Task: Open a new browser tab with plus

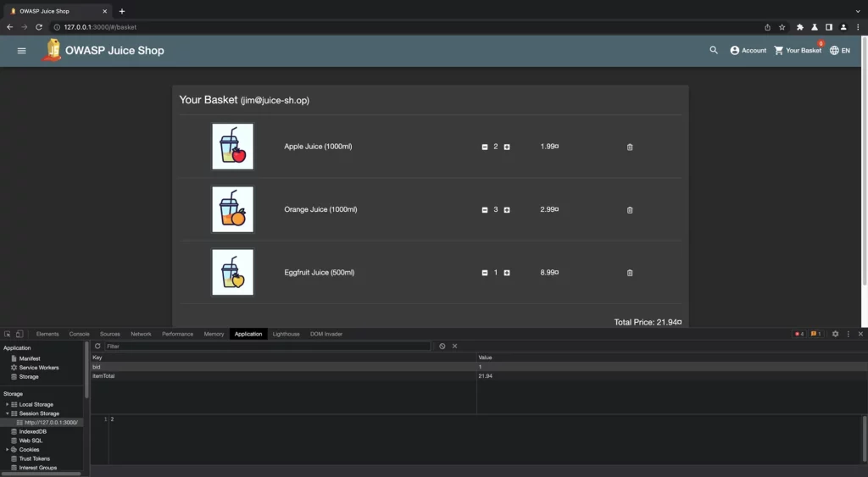Action: point(122,11)
